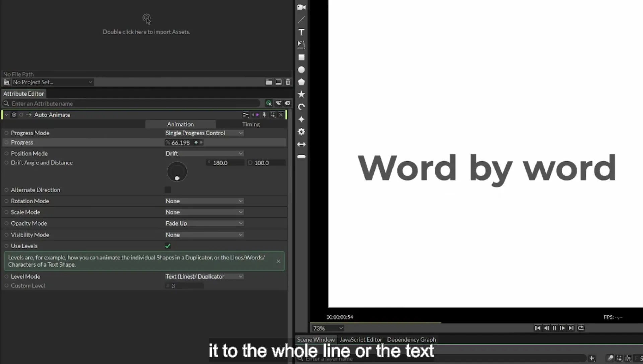Choose the ellipse shape tool

click(301, 70)
